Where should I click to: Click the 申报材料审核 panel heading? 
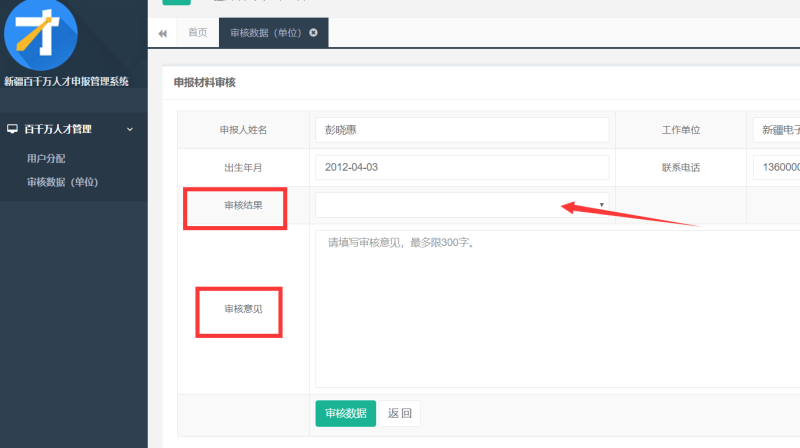[x=205, y=82]
